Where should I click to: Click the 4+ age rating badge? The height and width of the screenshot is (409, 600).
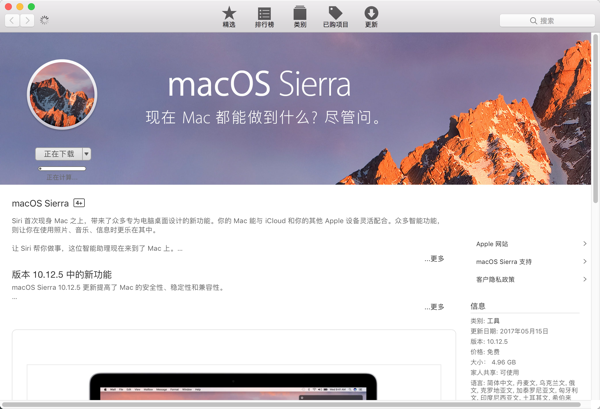coord(79,203)
